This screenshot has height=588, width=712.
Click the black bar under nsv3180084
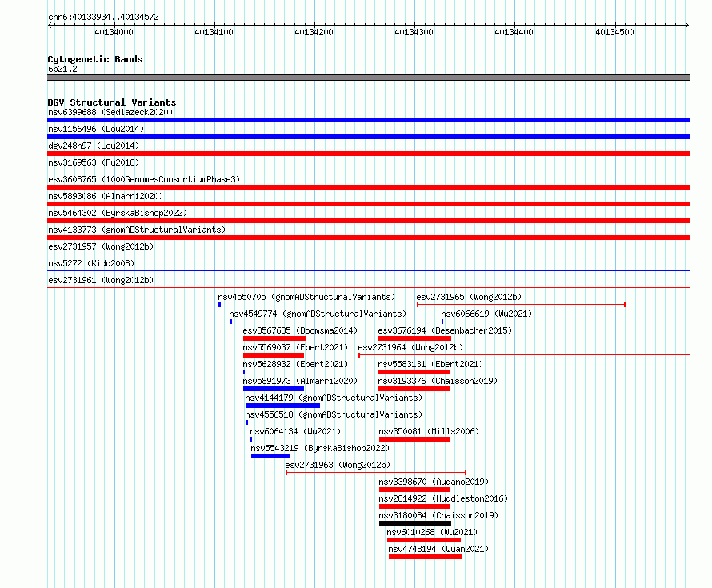tap(415, 523)
